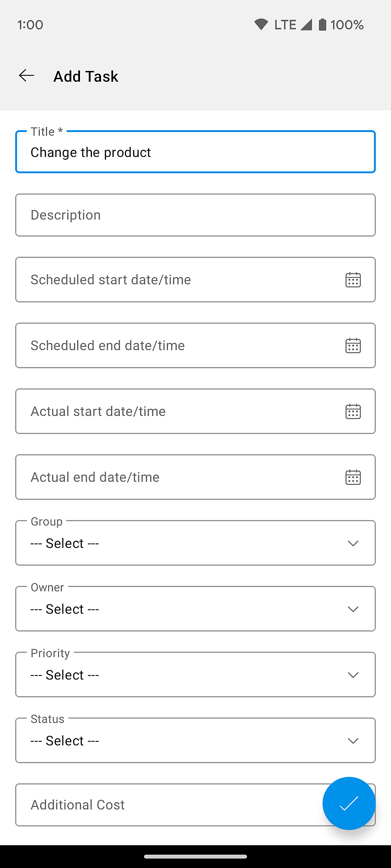Screen dimensions: 391x868
Task: Save task with blue checkmark button
Action: tap(349, 803)
